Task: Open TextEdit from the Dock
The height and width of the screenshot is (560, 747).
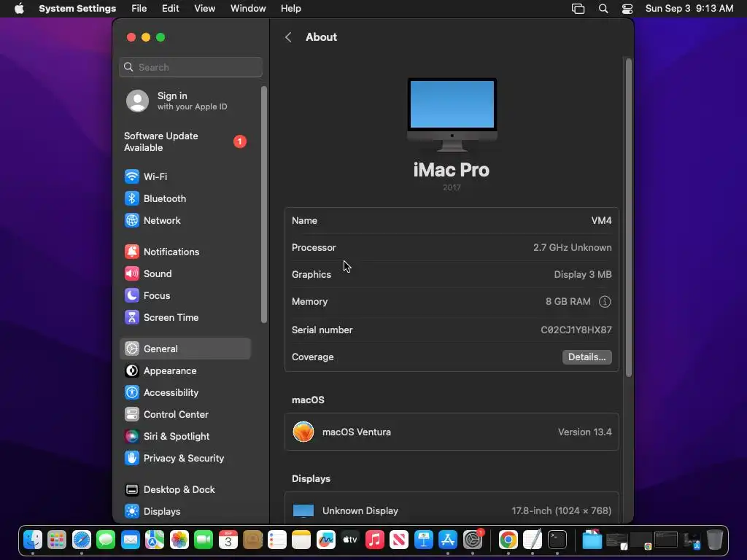Action: (x=533, y=540)
